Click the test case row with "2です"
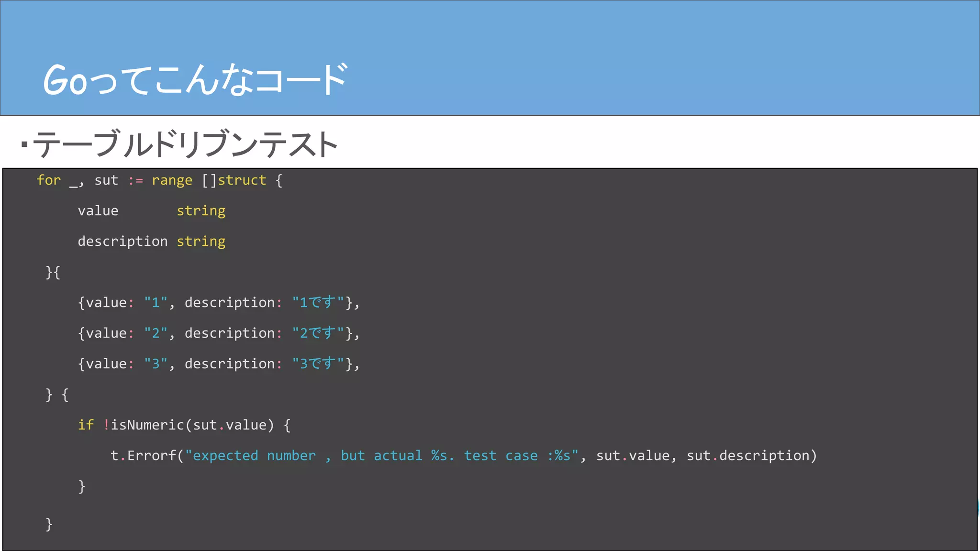The image size is (980, 551). (x=219, y=333)
